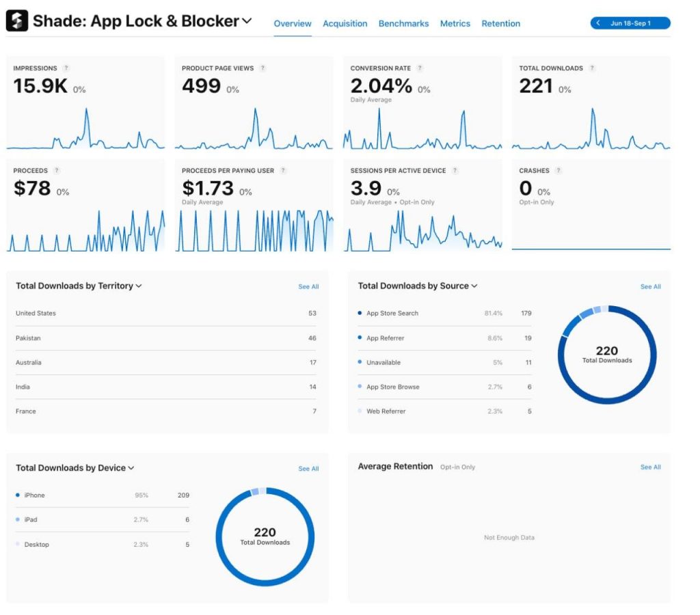The width and height of the screenshot is (700, 615).
Task: Select the App Store Browse legend dot
Action: 360,387
